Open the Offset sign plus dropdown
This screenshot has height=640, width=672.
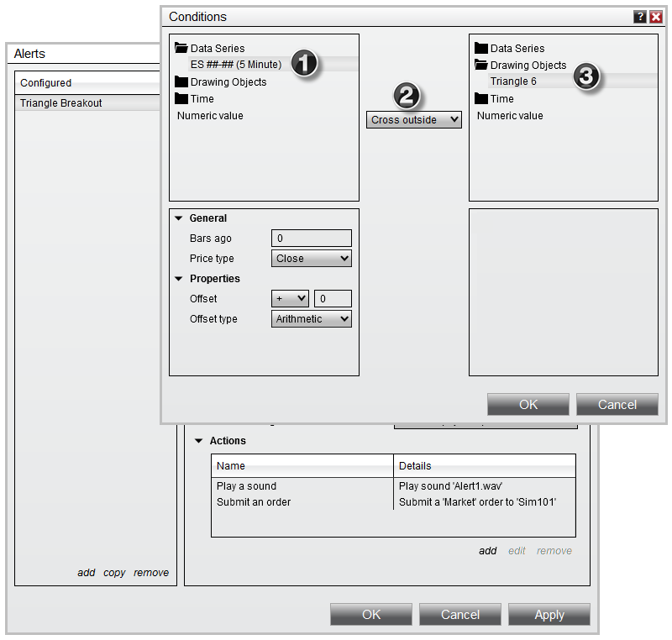click(290, 299)
